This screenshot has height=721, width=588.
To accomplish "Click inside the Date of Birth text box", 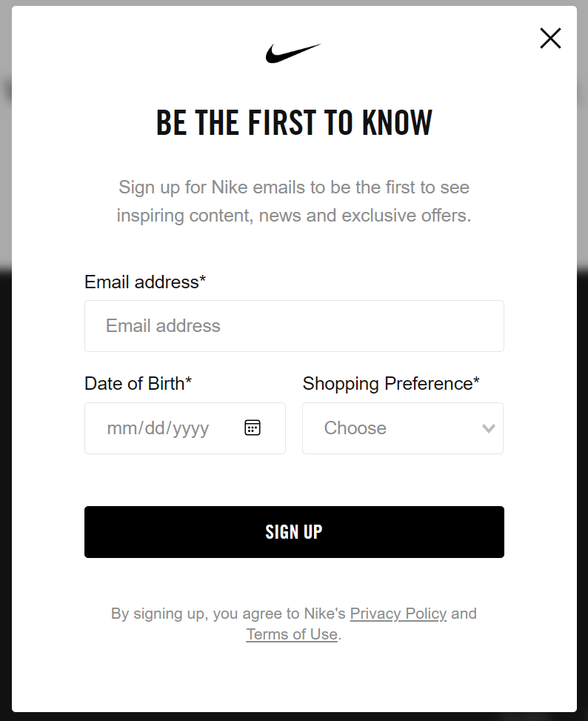I will [x=163, y=428].
